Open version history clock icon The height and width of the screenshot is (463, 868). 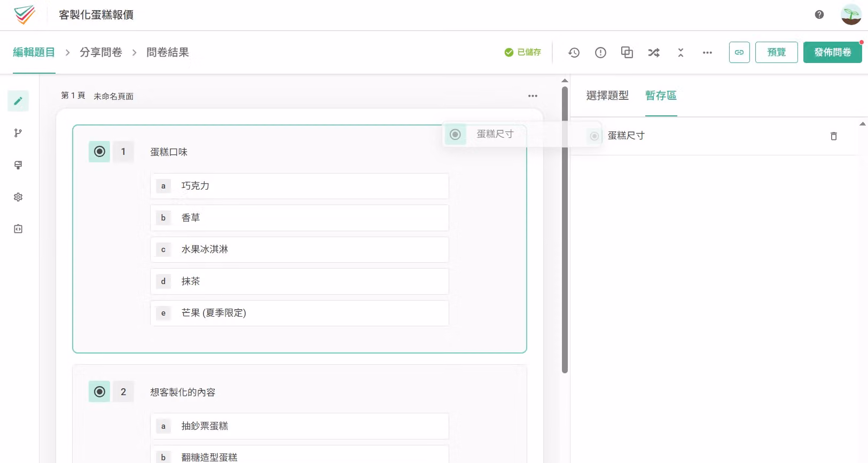(x=574, y=52)
